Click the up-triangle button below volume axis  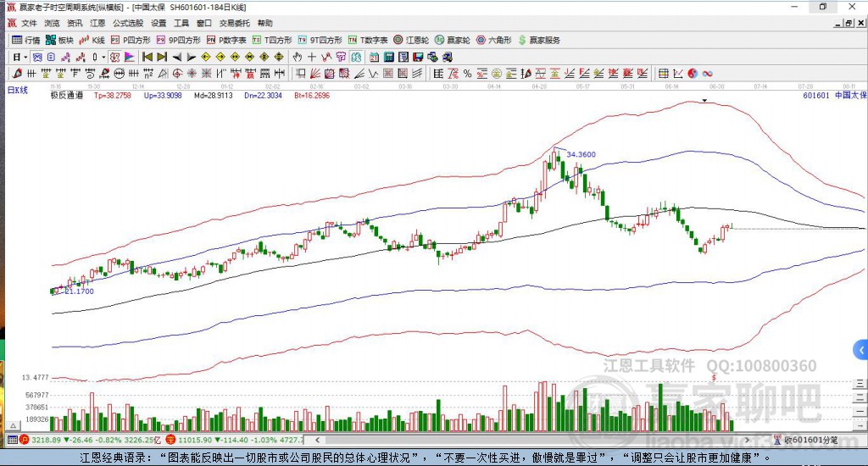click(14, 425)
